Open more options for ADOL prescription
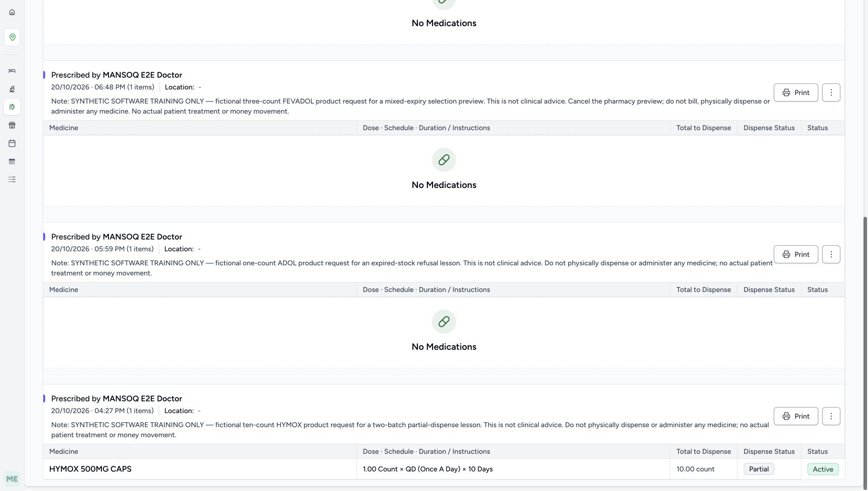The height and width of the screenshot is (491, 868). click(831, 254)
